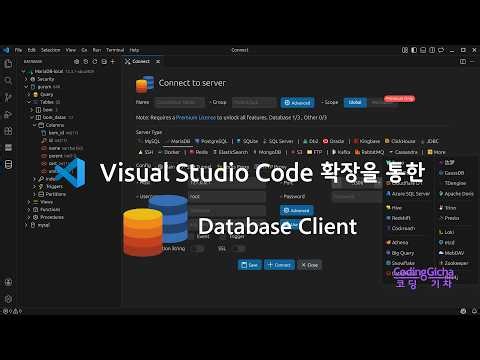480x360 pixels.
Task: Select the MongoDB server type
Action: tap(267, 152)
